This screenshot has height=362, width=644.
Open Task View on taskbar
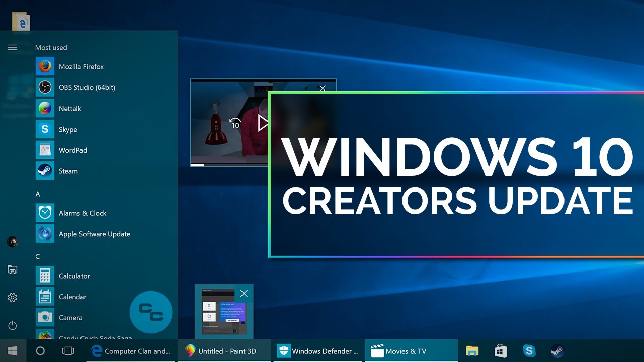coord(68,351)
